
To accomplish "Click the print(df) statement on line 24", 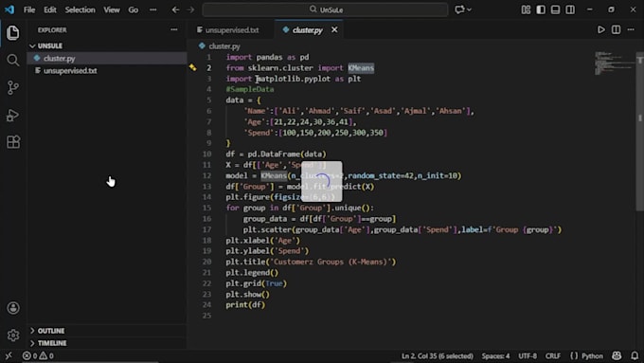I will click(245, 305).
